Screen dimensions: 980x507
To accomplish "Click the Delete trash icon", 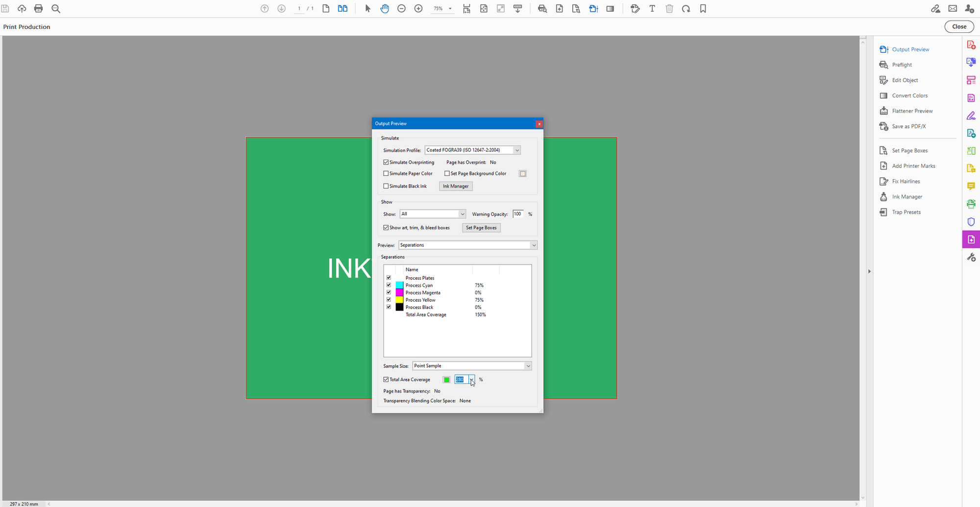I will click(x=669, y=8).
